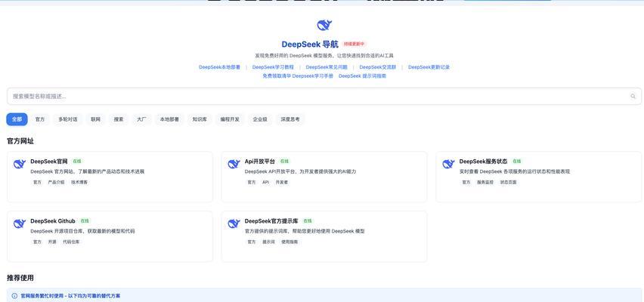Screen dimensions: 644x302
Task: Click the 产品介绍 tag on DeepSeek官网 card
Action: coord(56,182)
